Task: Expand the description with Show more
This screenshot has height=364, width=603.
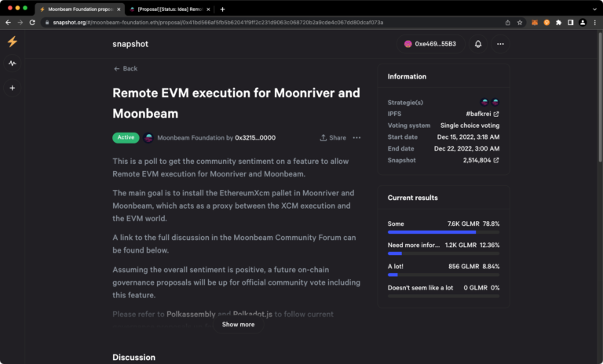Action: 238,325
